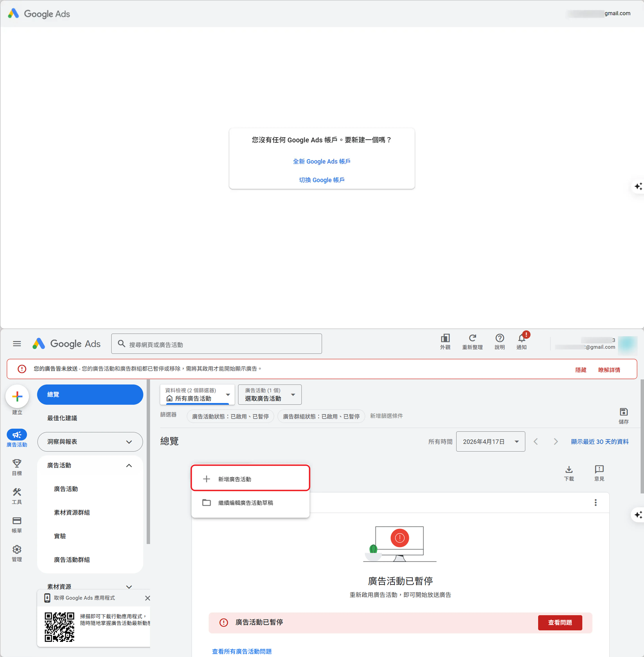
Task: Click the sidebar vertical scrollbar
Action: tap(148, 462)
